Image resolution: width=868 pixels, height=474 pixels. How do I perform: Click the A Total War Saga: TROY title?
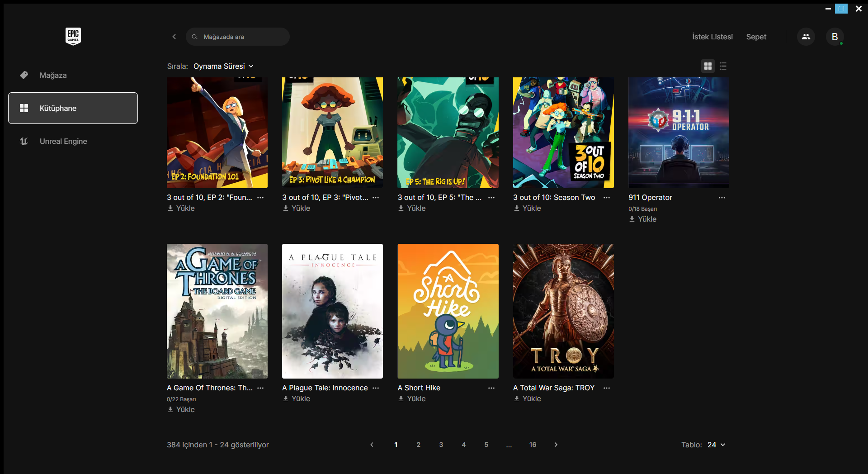[554, 388]
